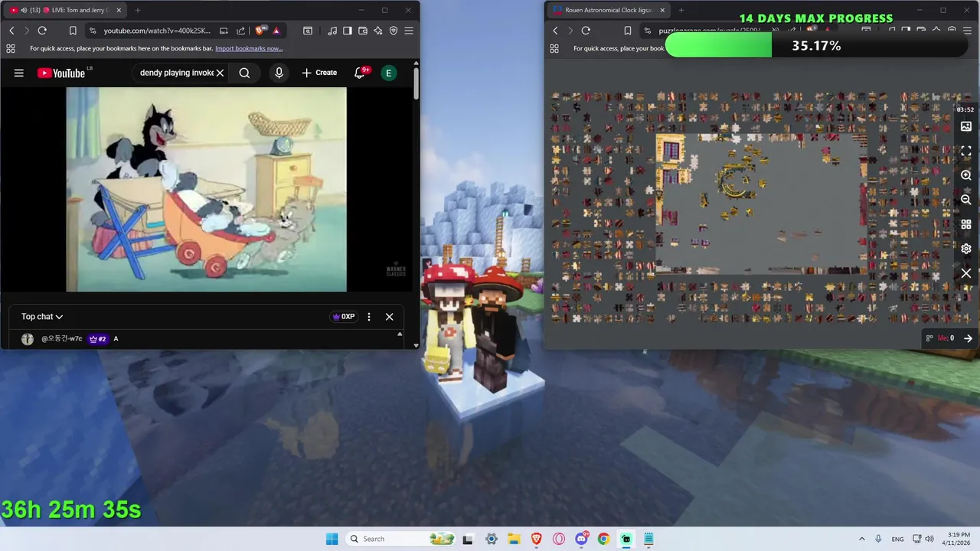980x551 pixels.
Task: Open the account avatar labeled E
Action: (388, 73)
